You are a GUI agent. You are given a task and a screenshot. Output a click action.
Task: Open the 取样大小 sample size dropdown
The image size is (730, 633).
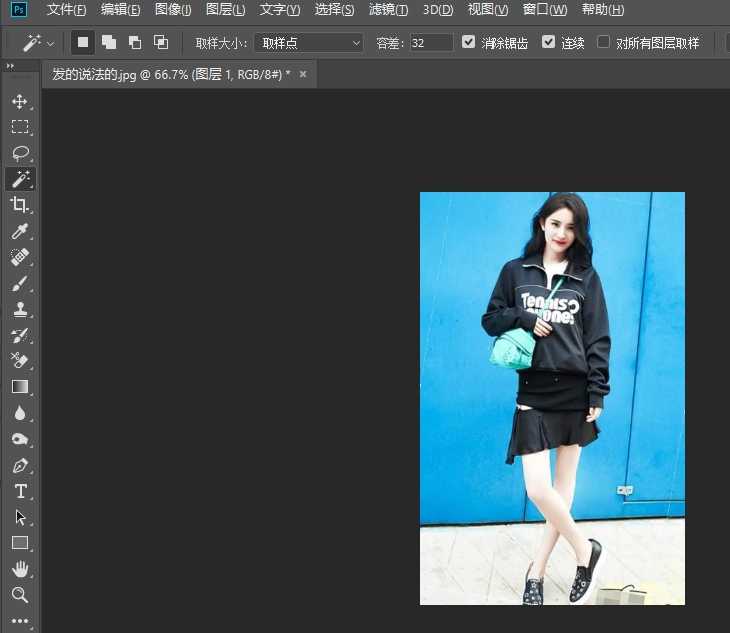coord(309,43)
